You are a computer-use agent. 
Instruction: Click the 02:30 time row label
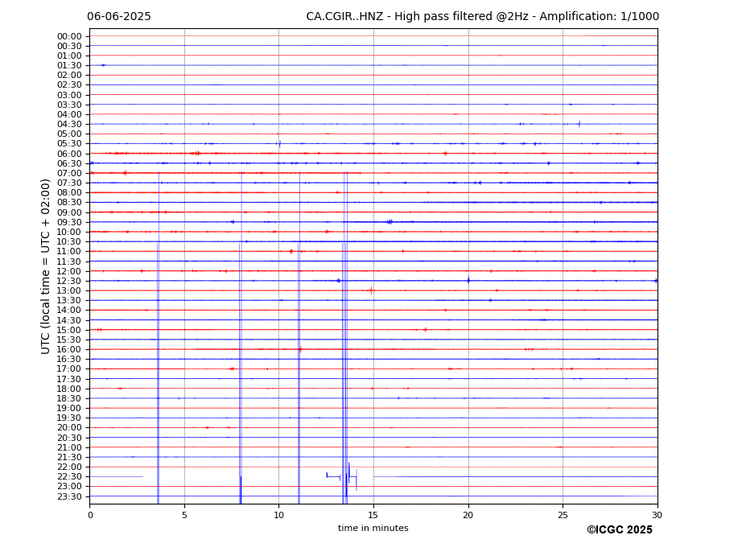69,84
